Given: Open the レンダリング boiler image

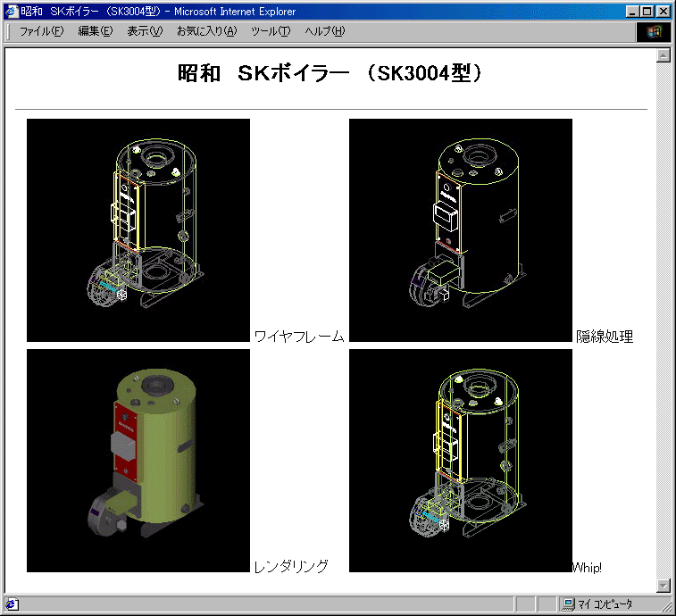Looking at the screenshot, I should (x=138, y=461).
